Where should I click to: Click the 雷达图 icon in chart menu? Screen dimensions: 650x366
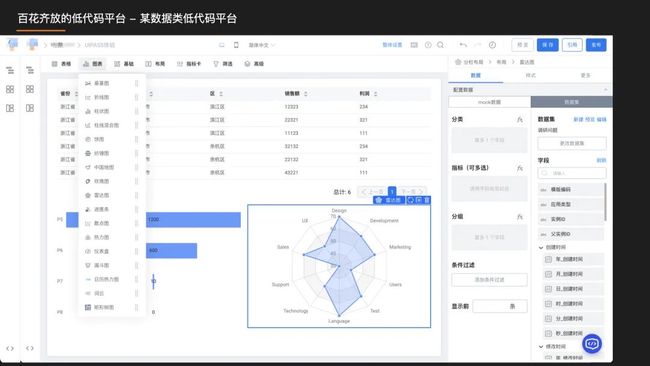click(x=88, y=195)
